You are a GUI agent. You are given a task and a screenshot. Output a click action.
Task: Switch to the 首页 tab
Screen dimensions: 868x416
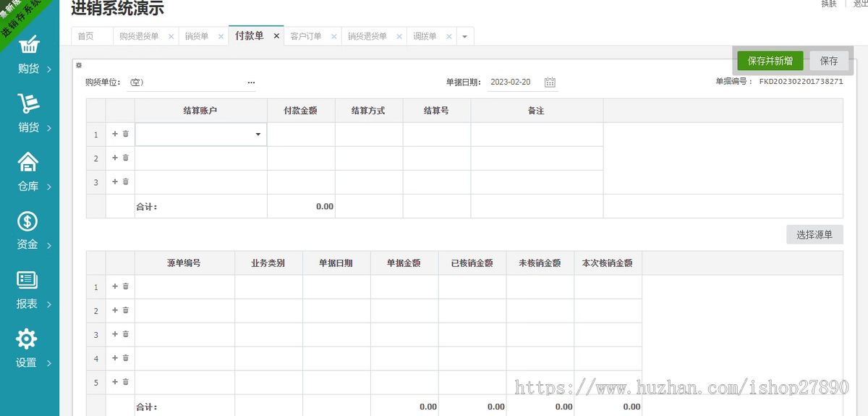pos(86,36)
